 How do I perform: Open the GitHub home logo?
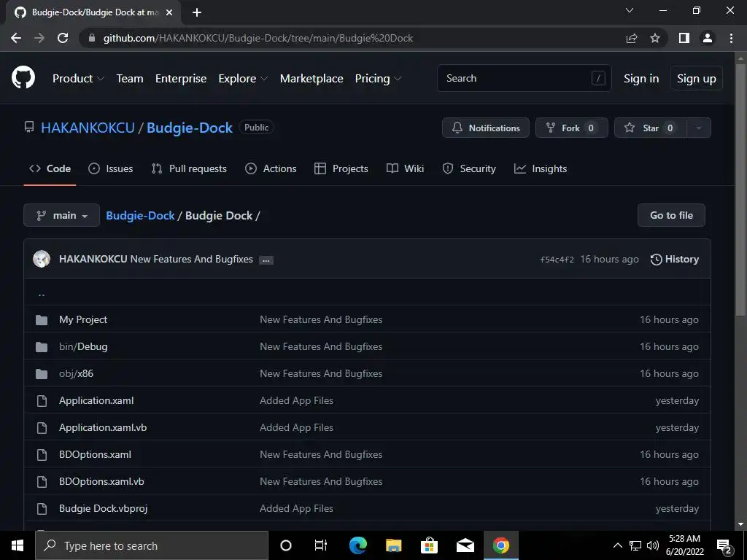[23, 78]
